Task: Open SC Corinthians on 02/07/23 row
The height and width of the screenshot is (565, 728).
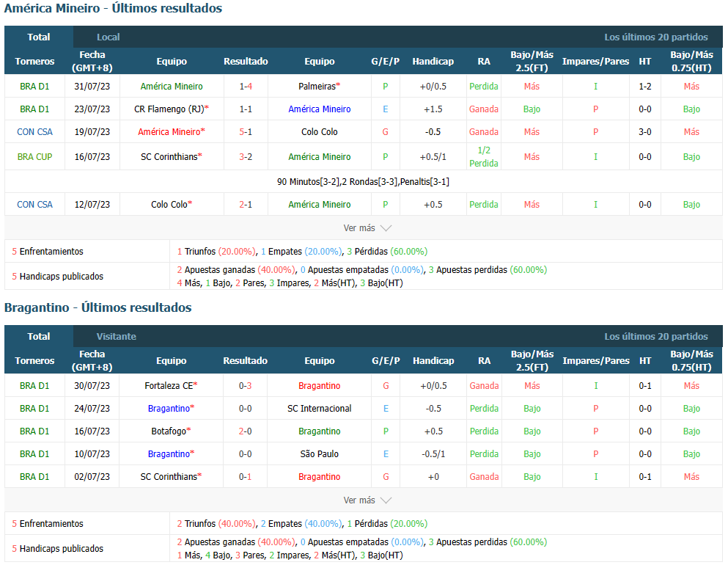Action: 169,476
